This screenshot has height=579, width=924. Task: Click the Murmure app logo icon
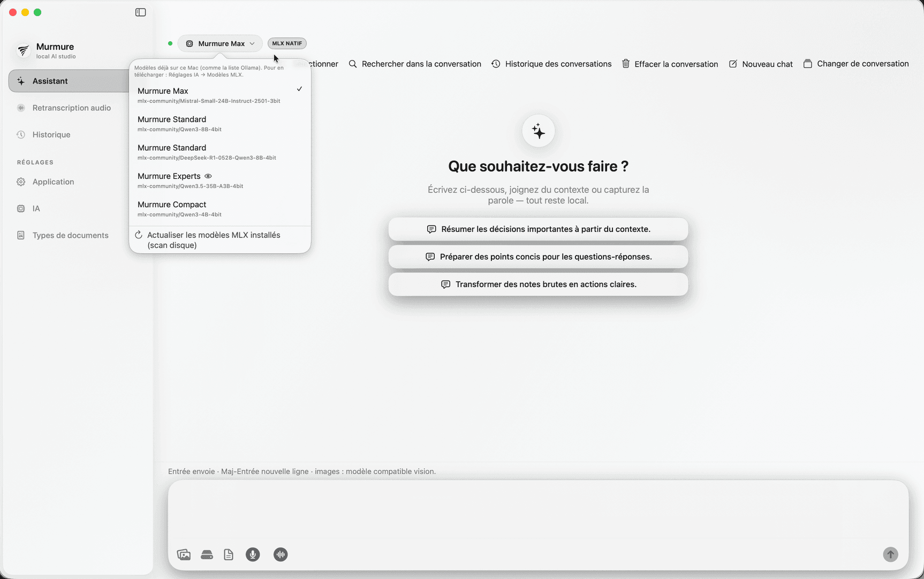tap(23, 50)
